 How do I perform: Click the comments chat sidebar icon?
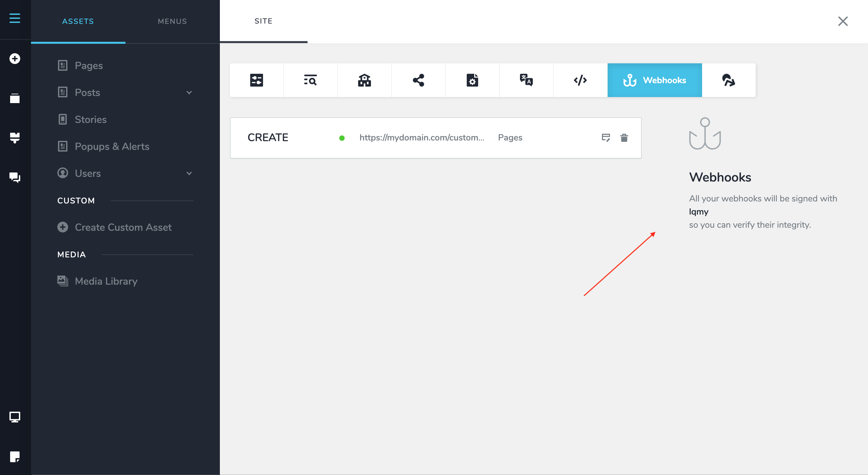pos(15,177)
